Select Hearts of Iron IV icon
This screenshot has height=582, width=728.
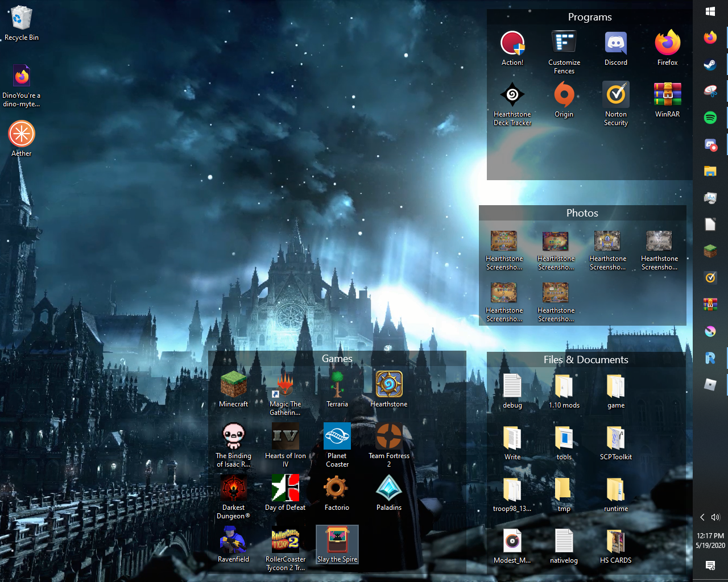pyautogui.click(x=286, y=445)
